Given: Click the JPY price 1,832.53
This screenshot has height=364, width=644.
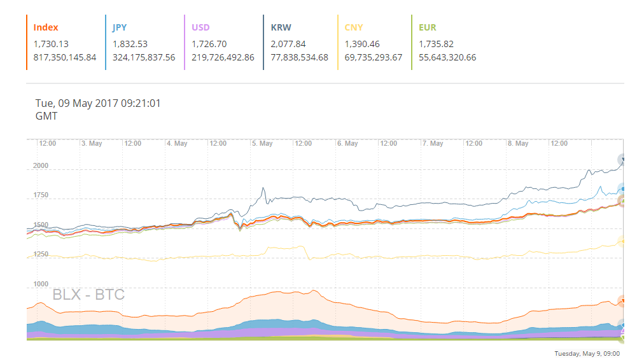Looking at the screenshot, I should click(x=130, y=44).
